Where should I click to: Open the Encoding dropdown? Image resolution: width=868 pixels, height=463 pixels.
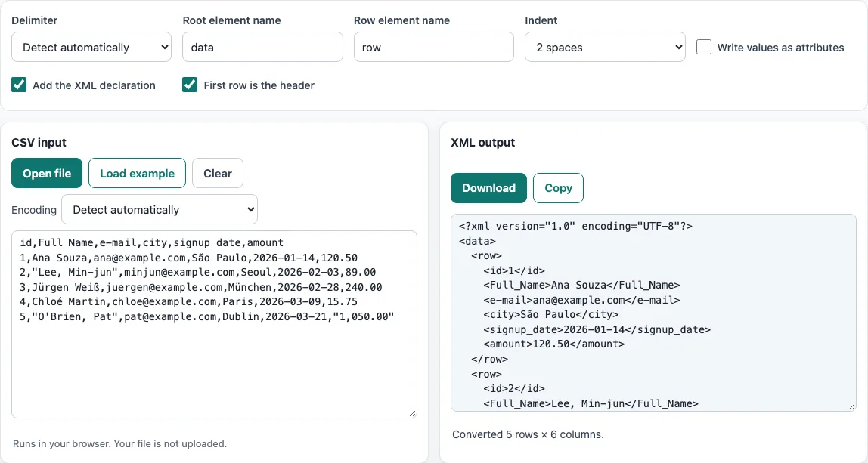click(160, 210)
